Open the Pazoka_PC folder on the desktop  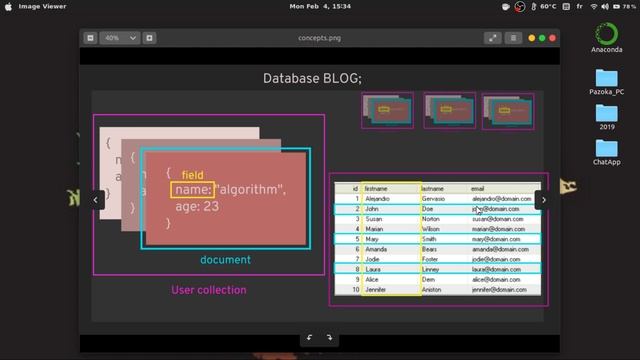tap(607, 82)
